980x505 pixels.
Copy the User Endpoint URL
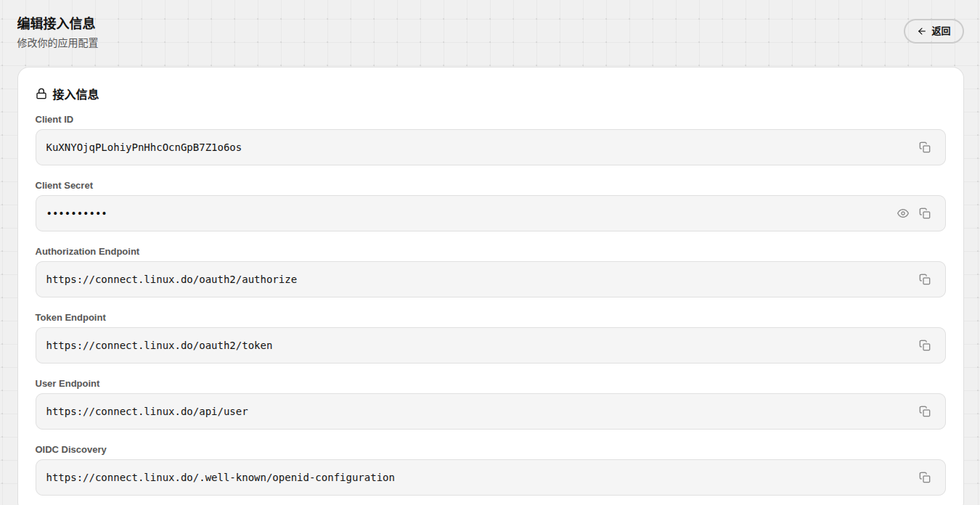pyautogui.click(x=925, y=411)
